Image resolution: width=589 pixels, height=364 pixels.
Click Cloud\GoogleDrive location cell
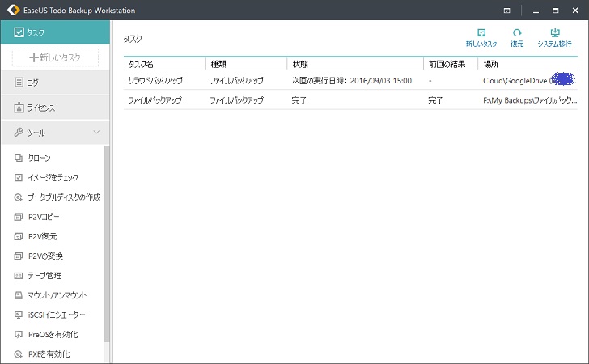(x=530, y=80)
